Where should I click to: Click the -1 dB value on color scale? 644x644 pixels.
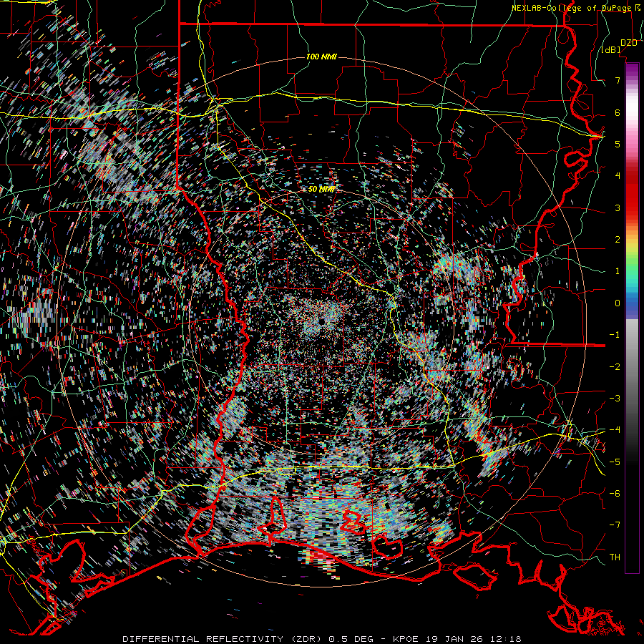click(x=615, y=335)
